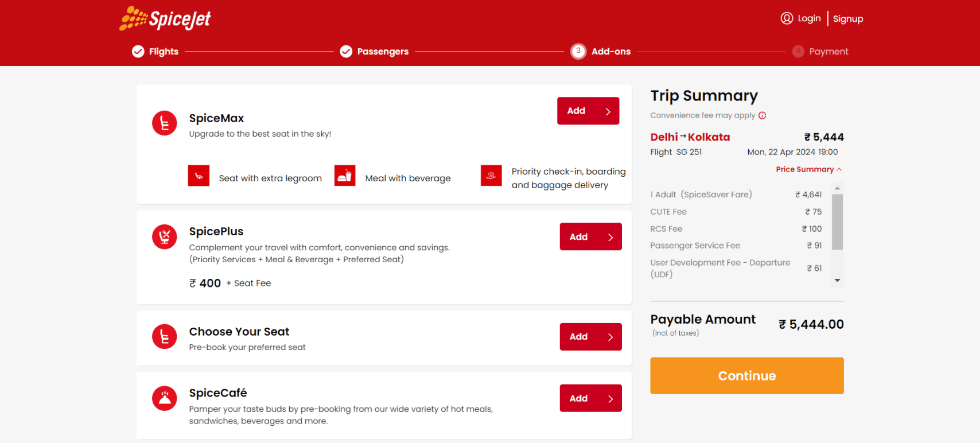The width and height of the screenshot is (980, 443).
Task: Select the Add-ons step label
Action: tap(611, 52)
